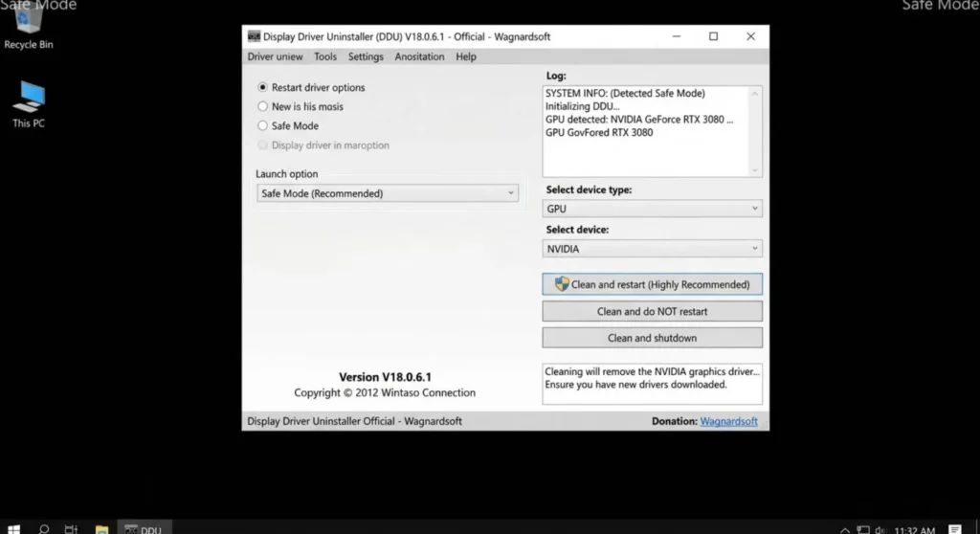The image size is (980, 534).
Task: Click the taskbar clock showing 11:32 AM
Action: click(914, 530)
